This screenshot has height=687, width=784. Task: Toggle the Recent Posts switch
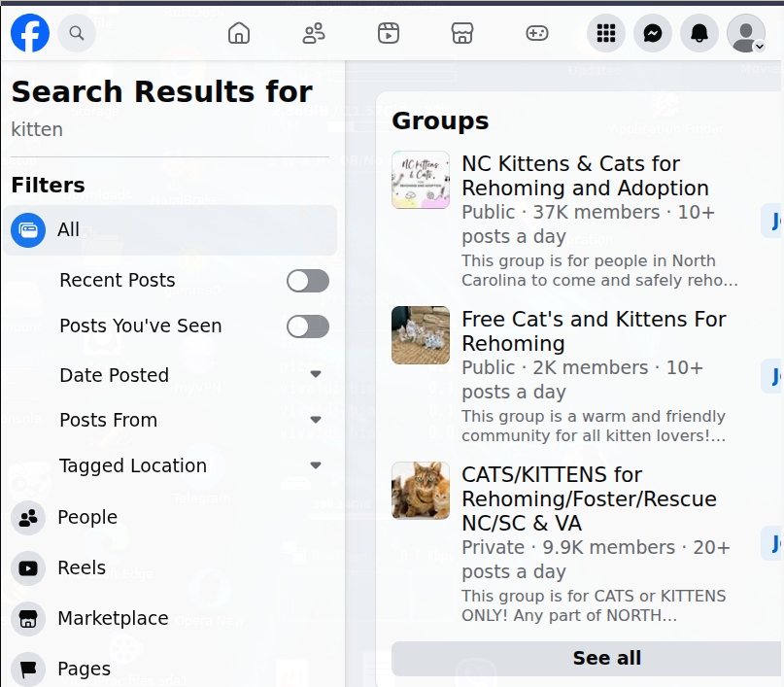[308, 281]
